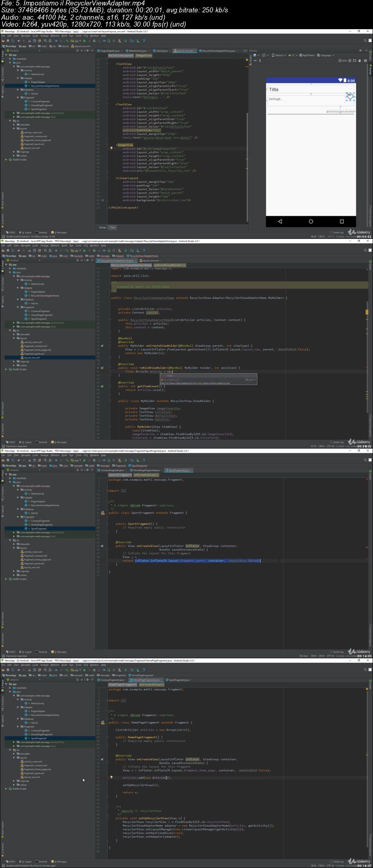Zoom in the layout preview
This screenshot has height=868, width=373.
pos(350,61)
